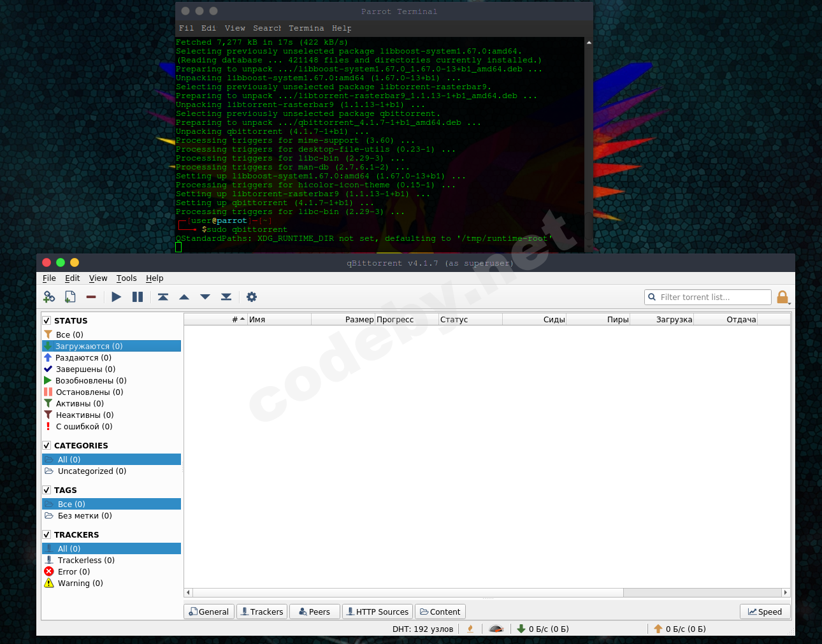
Task: Open the Tools menu
Action: pyautogui.click(x=126, y=278)
